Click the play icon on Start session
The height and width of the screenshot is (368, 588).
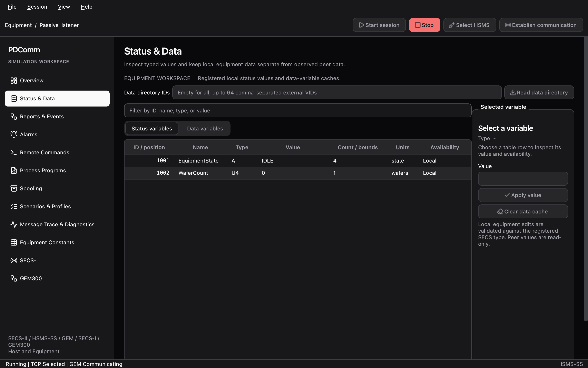point(361,25)
